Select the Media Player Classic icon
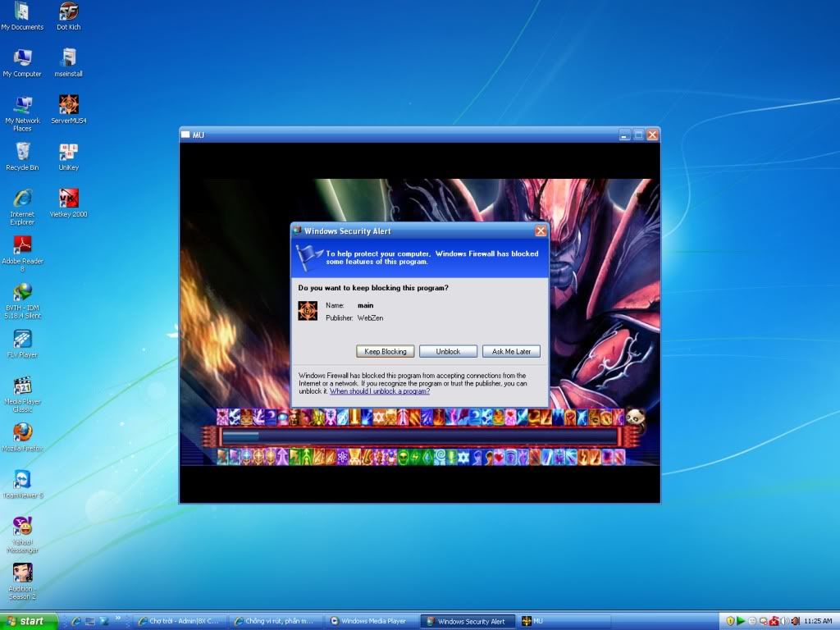 (22, 395)
